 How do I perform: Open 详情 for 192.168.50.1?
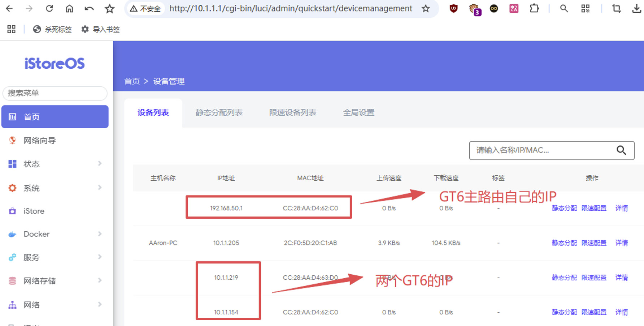point(622,208)
